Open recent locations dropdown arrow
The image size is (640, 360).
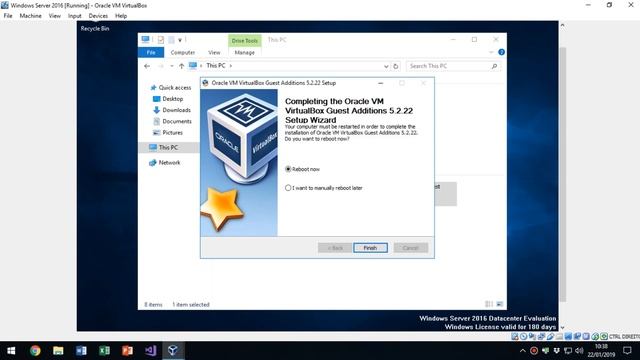tap(172, 66)
